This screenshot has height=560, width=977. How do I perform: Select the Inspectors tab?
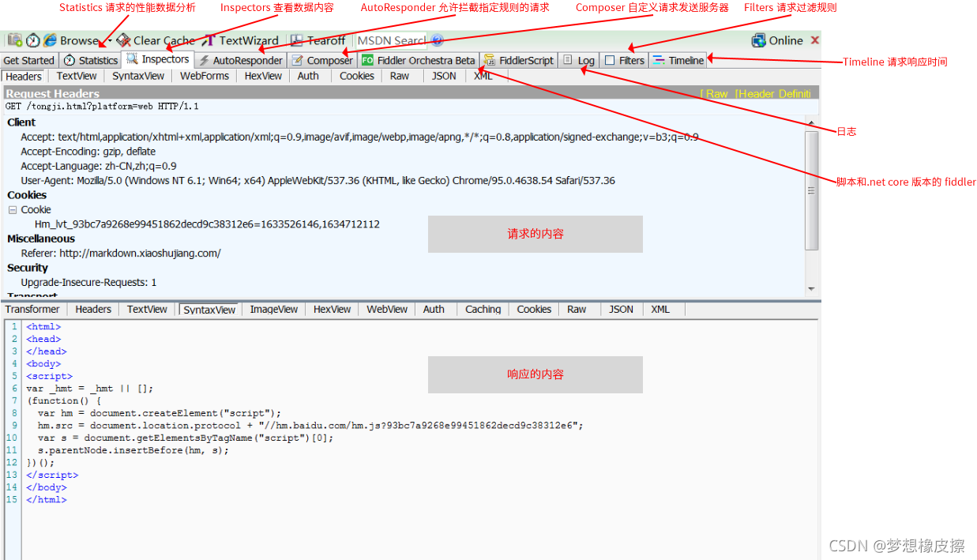click(x=158, y=59)
